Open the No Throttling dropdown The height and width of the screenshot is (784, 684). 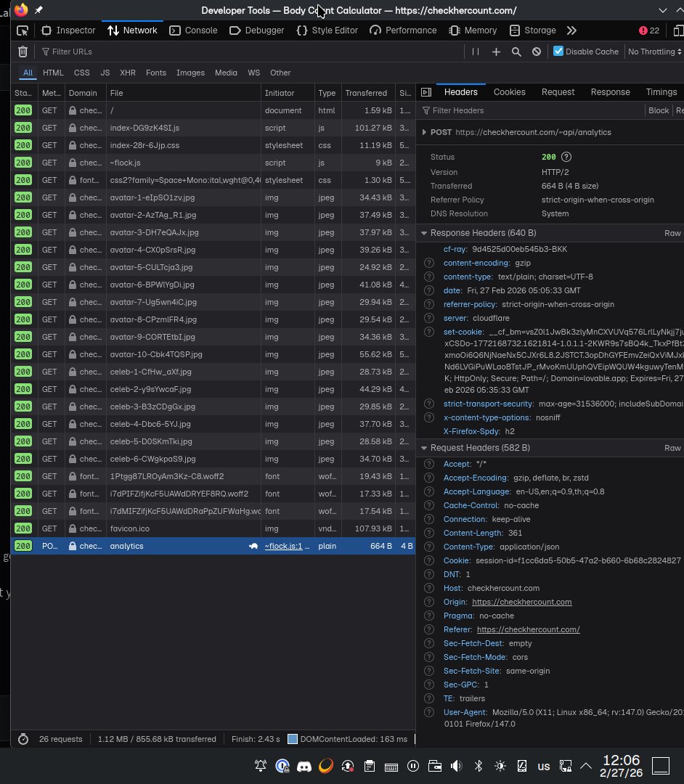coord(654,52)
